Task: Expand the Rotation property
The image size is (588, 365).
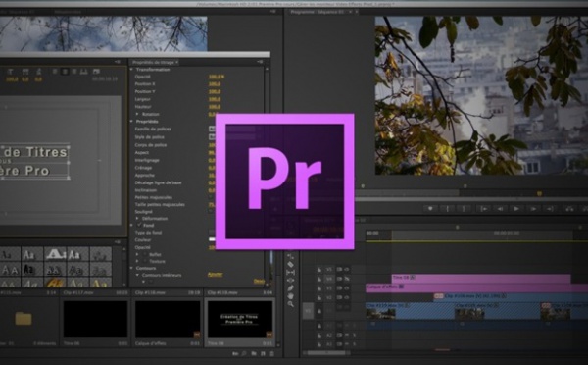Action: click(137, 114)
